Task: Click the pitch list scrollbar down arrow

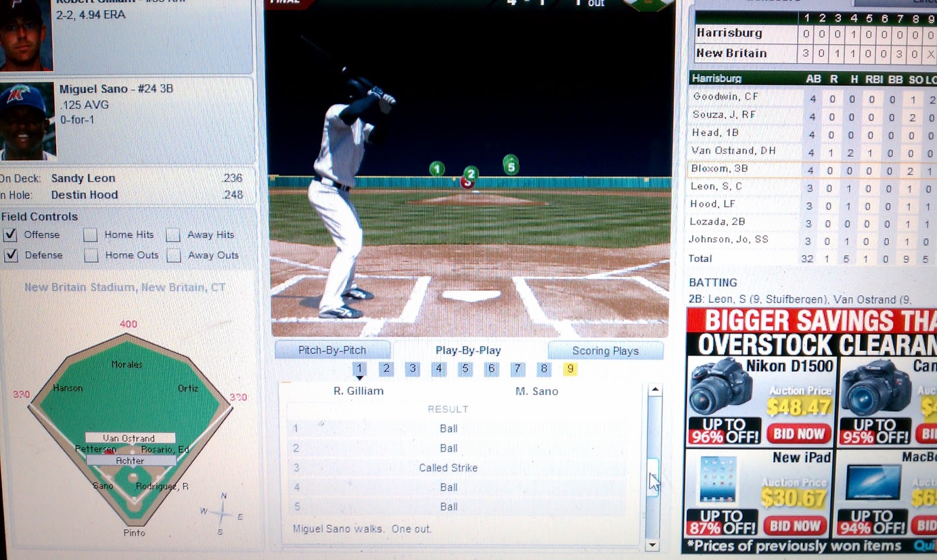Action: pos(653,545)
